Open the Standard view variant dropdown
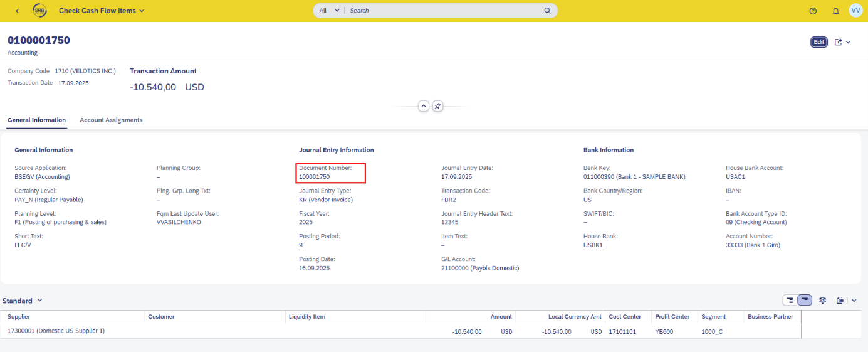Screen dimensions: 868x352 [x=23, y=301]
